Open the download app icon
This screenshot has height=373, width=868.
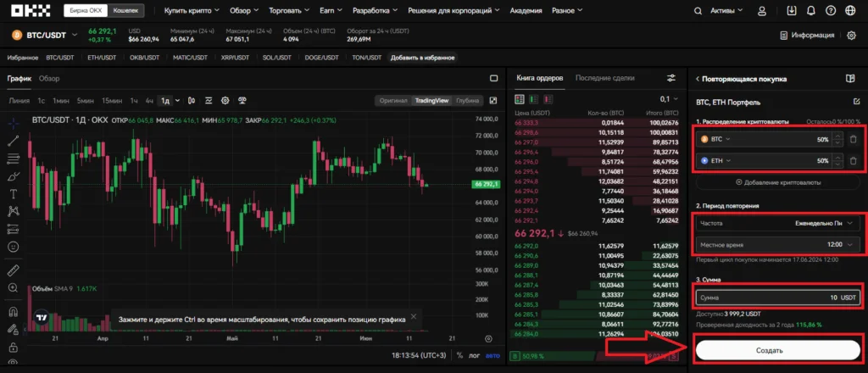click(793, 10)
